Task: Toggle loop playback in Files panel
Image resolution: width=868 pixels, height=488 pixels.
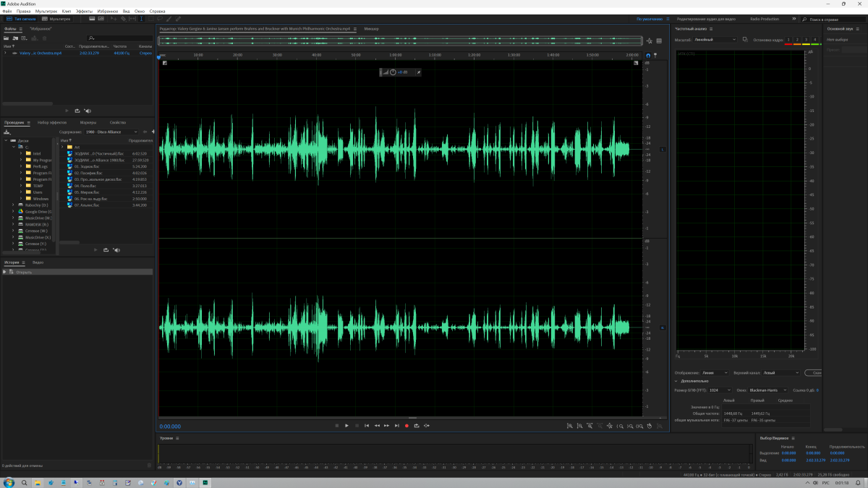Action: pos(77,111)
